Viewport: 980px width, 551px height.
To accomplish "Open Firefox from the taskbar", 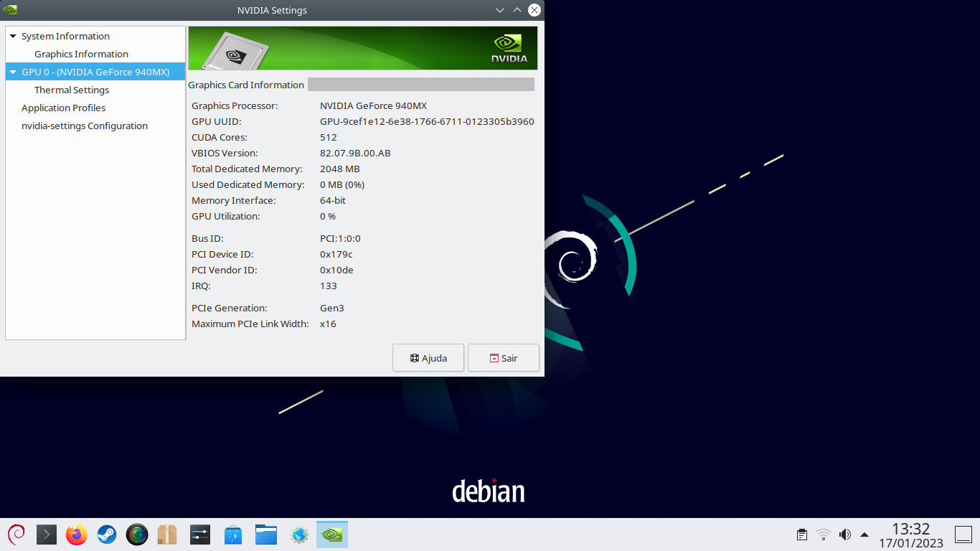I will point(77,534).
